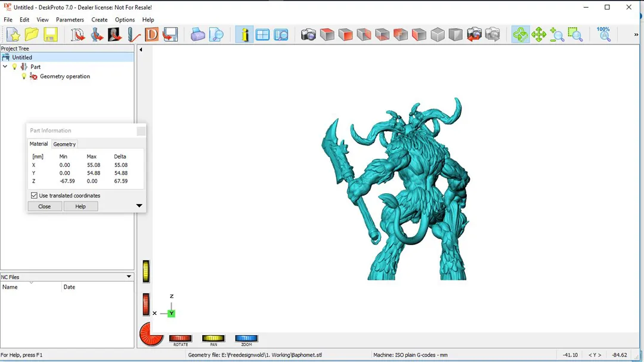
Task: Toggle the Part Information yellow 'i' icon
Action: [244, 35]
